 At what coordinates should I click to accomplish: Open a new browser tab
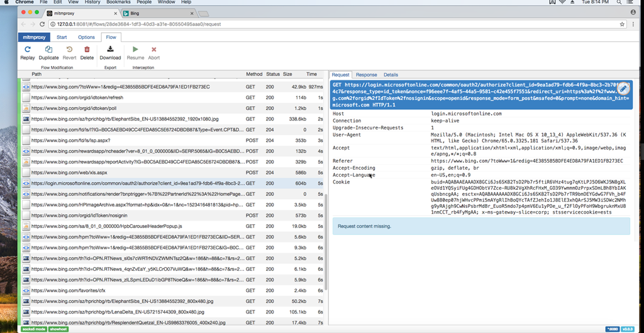(x=203, y=14)
